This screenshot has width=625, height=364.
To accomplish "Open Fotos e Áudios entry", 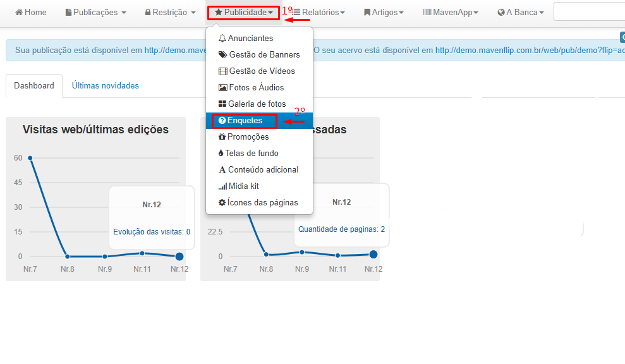I will click(x=259, y=87).
